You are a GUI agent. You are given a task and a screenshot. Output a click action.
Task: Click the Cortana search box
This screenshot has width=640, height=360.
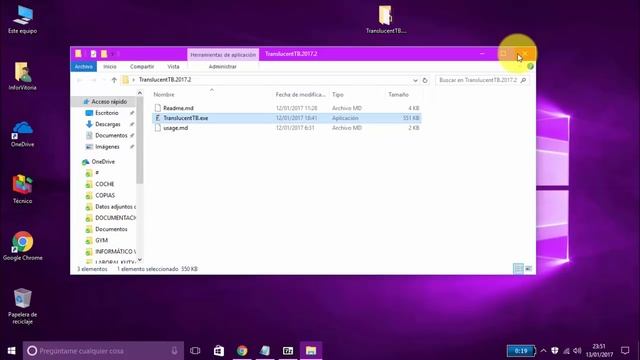click(x=103, y=351)
